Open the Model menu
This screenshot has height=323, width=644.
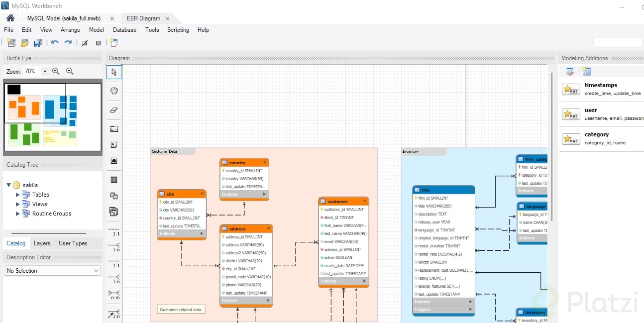coord(97,30)
